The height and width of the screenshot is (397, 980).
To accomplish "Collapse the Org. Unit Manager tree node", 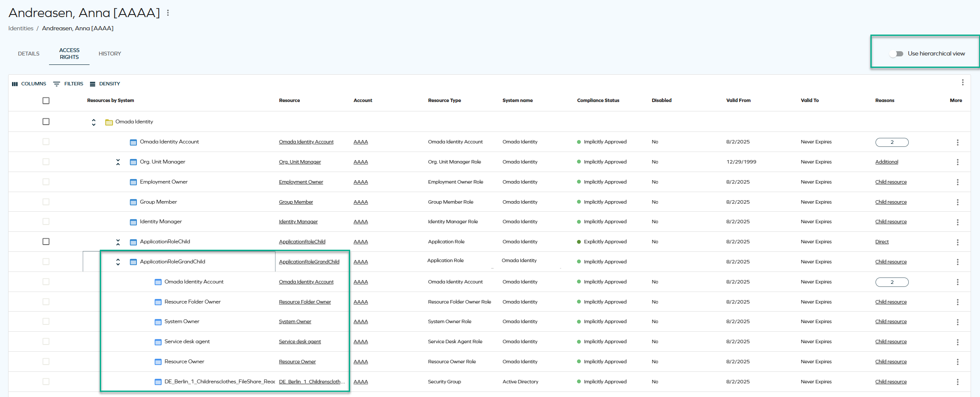I will pyautogui.click(x=118, y=162).
